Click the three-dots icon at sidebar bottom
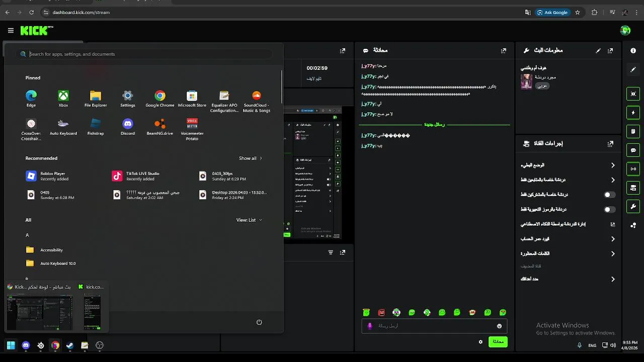 pyautogui.click(x=633, y=225)
